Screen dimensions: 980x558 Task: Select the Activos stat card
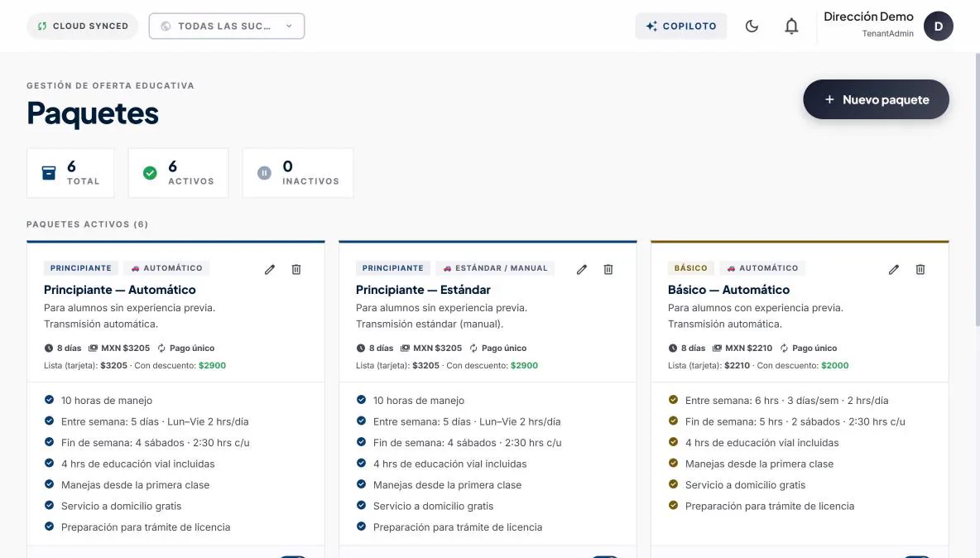pos(178,173)
